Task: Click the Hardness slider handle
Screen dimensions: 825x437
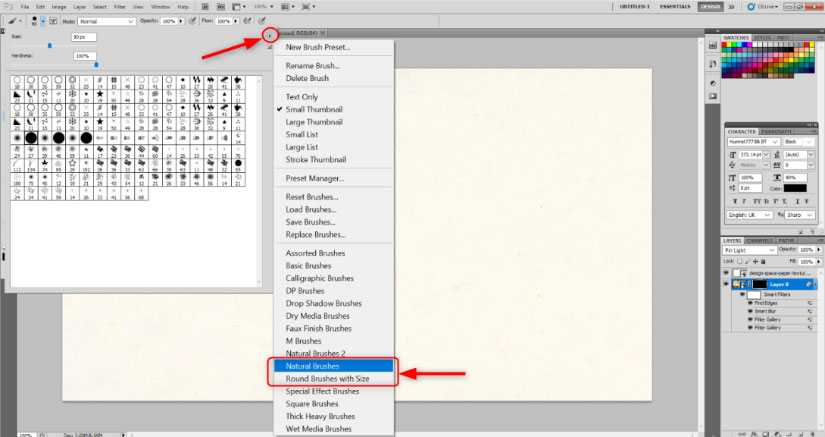Action: pos(96,65)
